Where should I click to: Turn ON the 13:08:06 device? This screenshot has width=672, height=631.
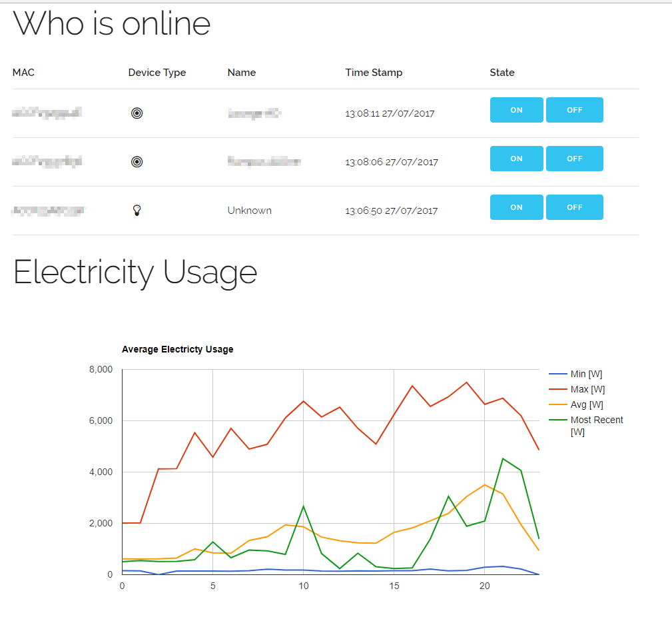(x=516, y=159)
